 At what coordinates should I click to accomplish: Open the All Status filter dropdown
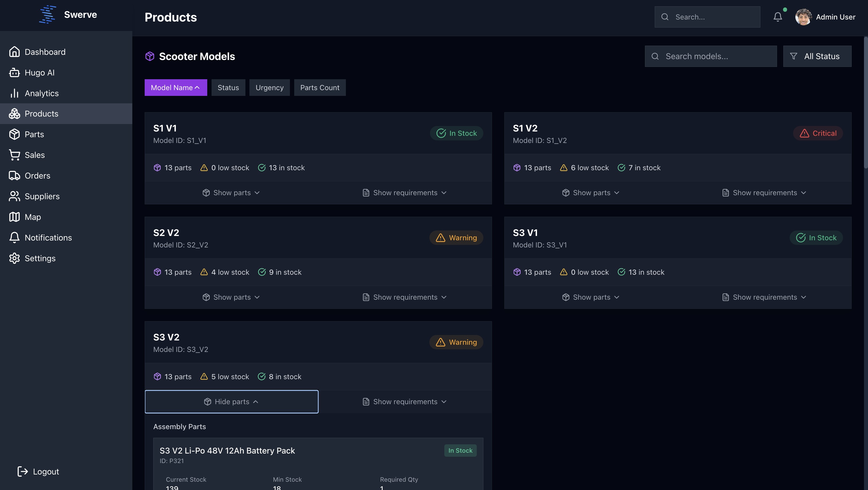817,56
